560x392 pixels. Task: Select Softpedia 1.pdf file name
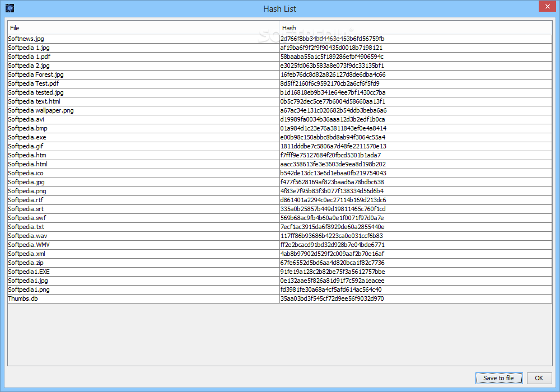(29, 57)
